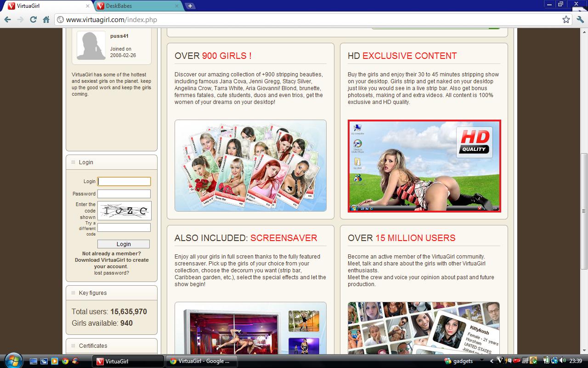Click the captcha code input field
This screenshot has height=368, width=588.
coord(124,227)
